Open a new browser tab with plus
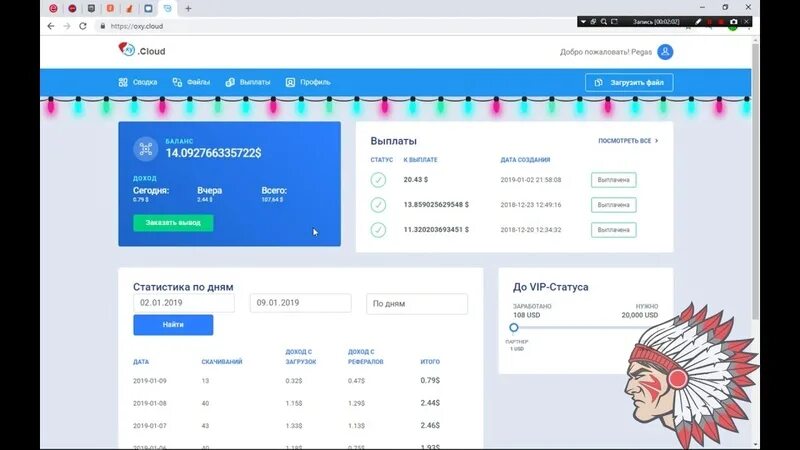The width and height of the screenshot is (800, 450). pyautogui.click(x=188, y=8)
